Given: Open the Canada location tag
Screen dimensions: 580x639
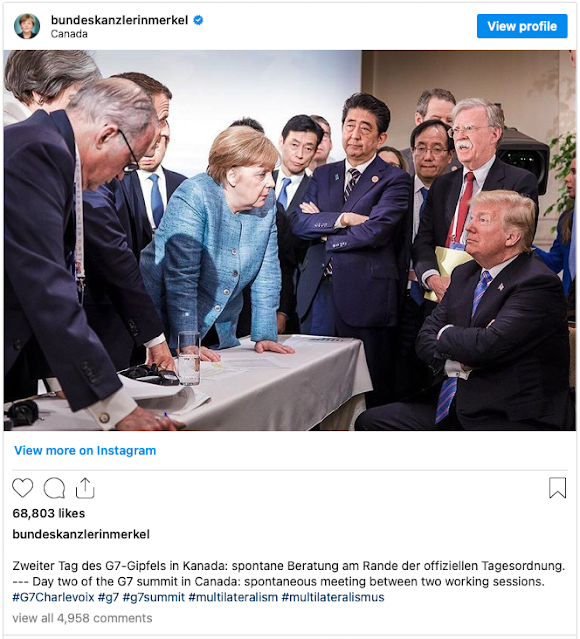Looking at the screenshot, I should [69, 34].
